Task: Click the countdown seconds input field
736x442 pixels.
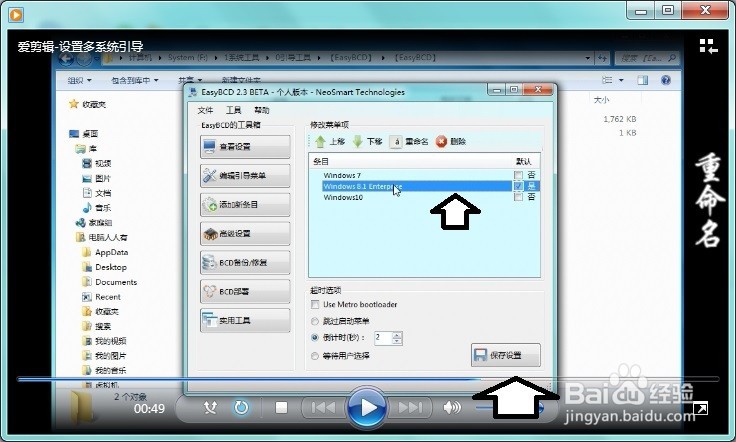Action: tap(383, 338)
